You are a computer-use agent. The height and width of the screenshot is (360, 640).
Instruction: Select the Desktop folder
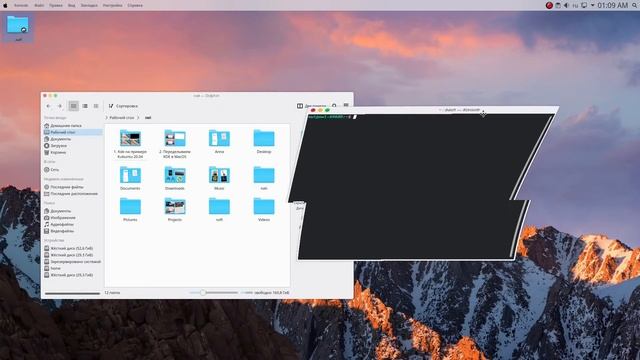264,141
